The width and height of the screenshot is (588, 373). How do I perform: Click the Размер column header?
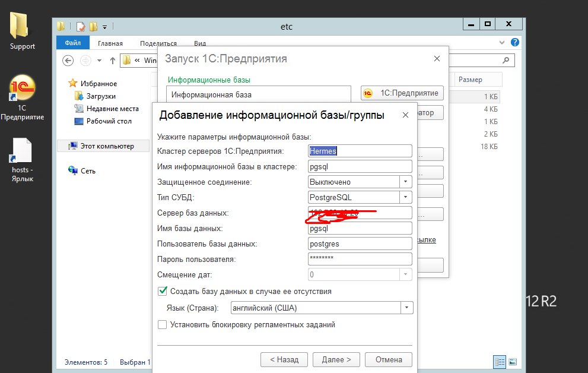478,80
